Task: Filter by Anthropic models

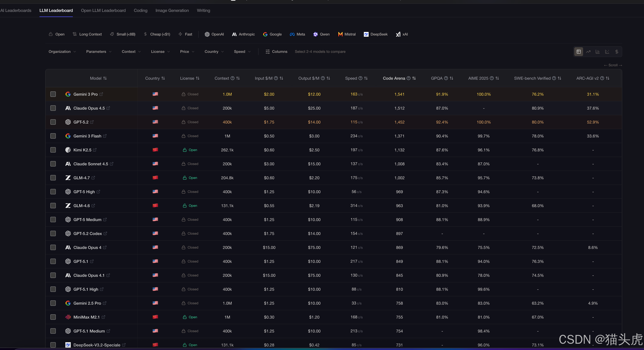Action: tap(243, 34)
